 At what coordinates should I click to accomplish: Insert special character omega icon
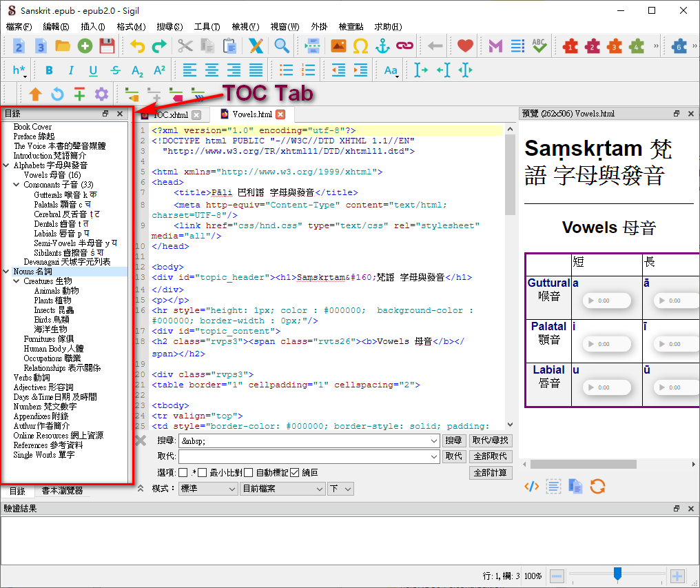point(360,46)
